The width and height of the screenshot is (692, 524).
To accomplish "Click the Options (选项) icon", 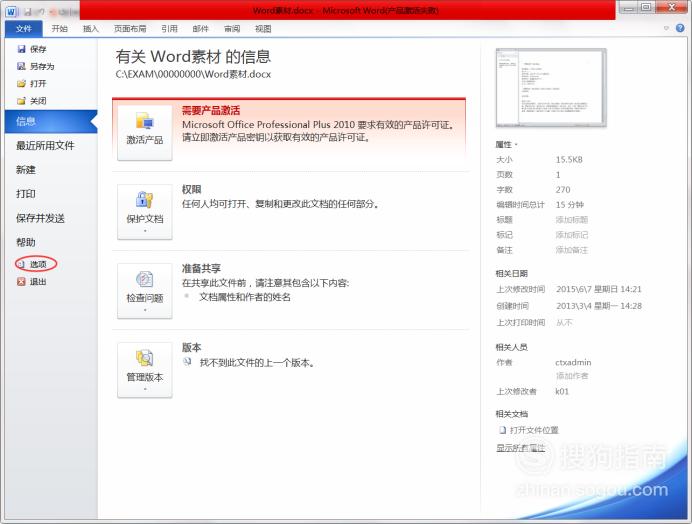I will 21,264.
